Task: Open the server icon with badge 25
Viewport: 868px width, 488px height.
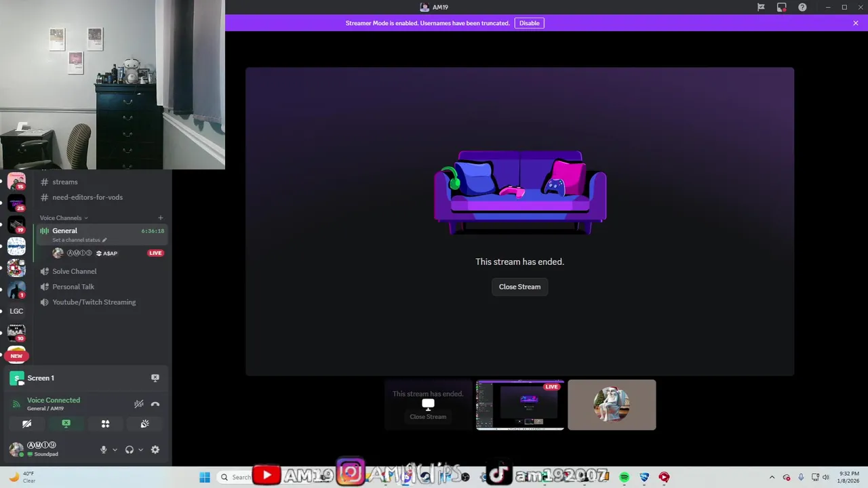Action: click(x=16, y=203)
